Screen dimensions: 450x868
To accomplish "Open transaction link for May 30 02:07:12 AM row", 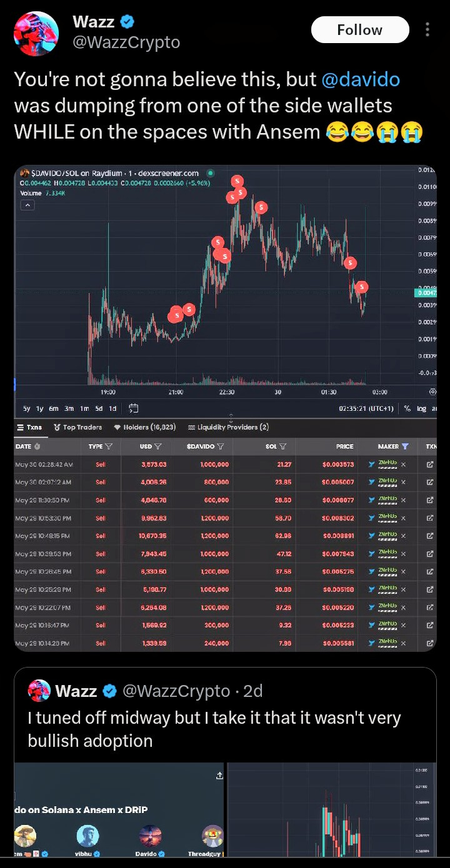I will coord(430,482).
